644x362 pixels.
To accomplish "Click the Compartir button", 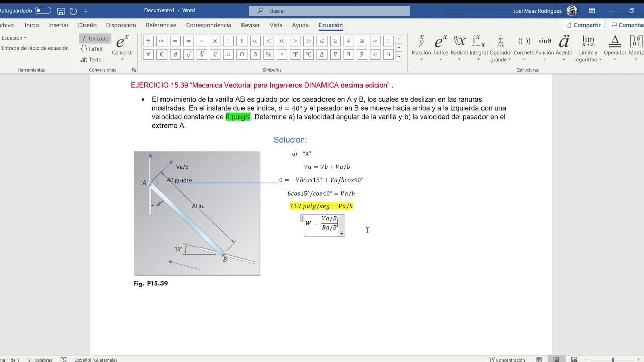I will tap(583, 25).
